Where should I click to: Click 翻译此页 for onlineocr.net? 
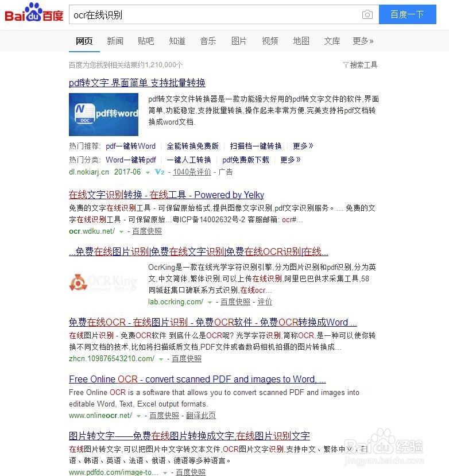point(200,415)
